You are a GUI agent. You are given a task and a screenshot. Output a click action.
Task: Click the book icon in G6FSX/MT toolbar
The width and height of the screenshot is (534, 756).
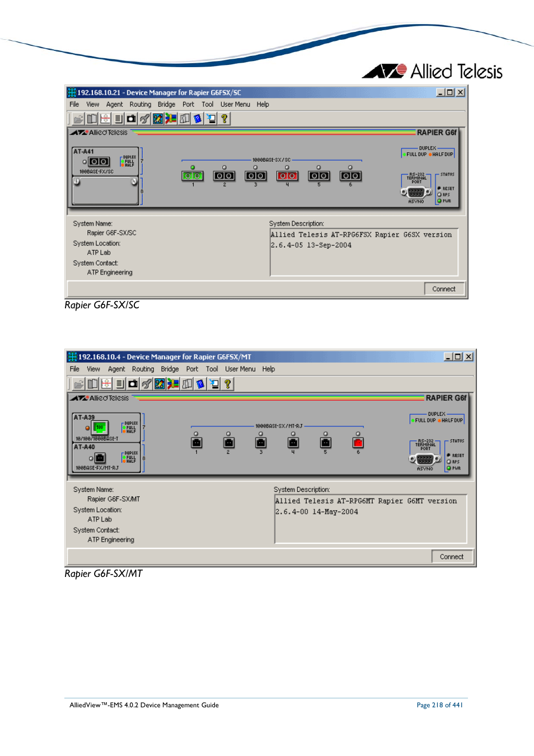click(92, 384)
